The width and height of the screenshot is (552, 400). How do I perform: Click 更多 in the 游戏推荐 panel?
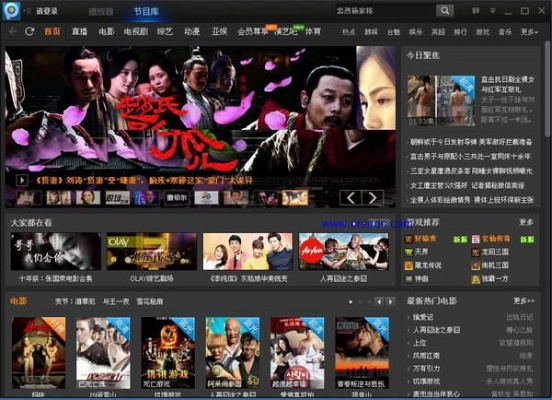526,222
